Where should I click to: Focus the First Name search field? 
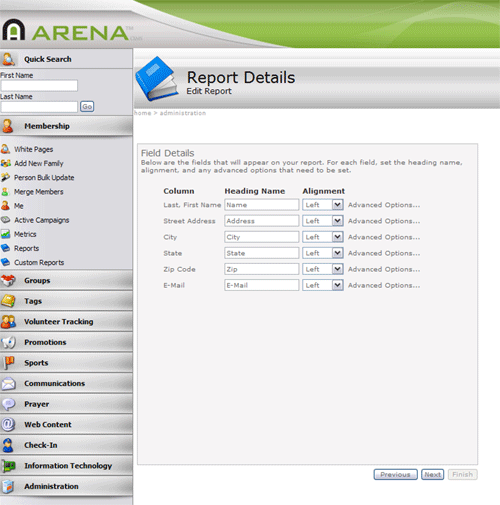point(39,86)
